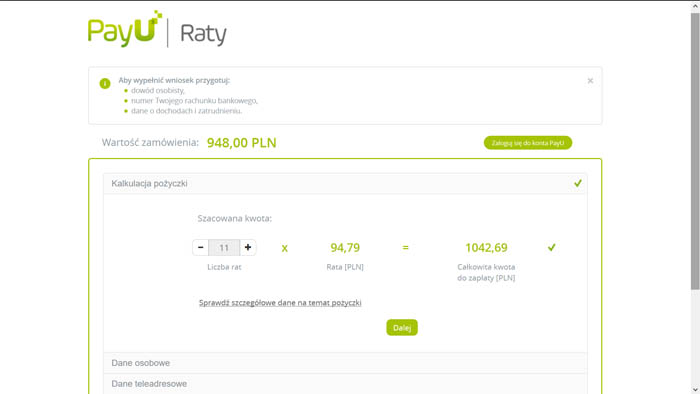Click the checkmark icon in Kalkulacja pożyczki header
The image size is (700, 394).
[578, 183]
